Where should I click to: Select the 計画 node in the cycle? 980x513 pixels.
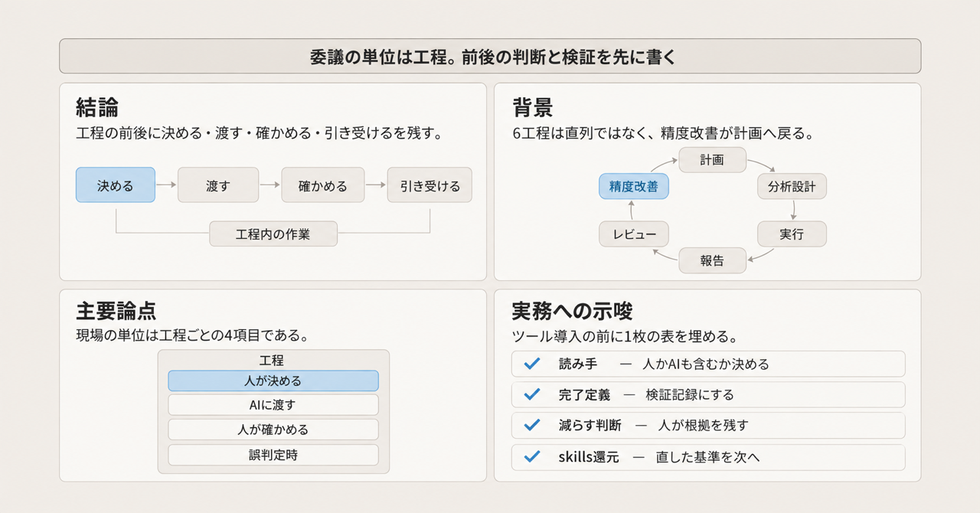[712, 160]
